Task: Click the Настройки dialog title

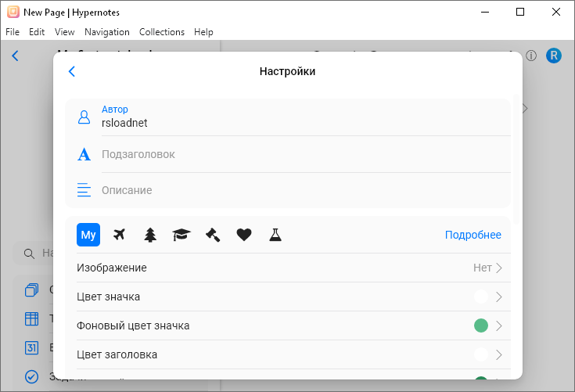Action: tap(288, 71)
